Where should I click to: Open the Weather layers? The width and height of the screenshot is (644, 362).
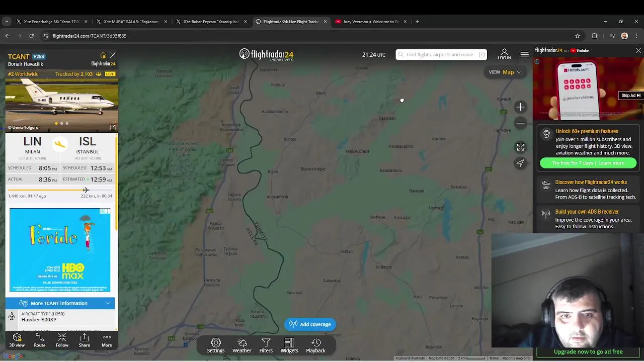pyautogui.click(x=242, y=345)
